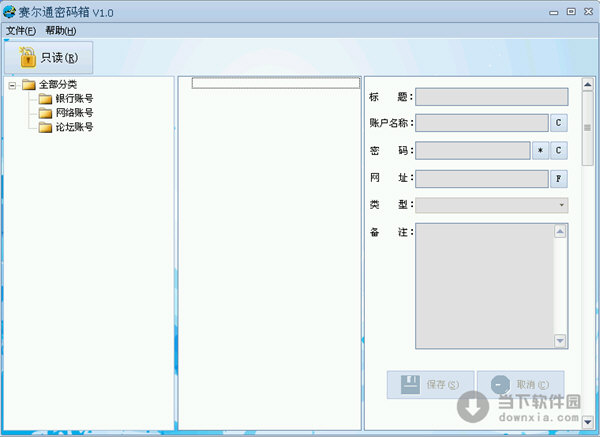Focus the 账户名称 input field
The height and width of the screenshot is (437, 600).
(x=482, y=123)
